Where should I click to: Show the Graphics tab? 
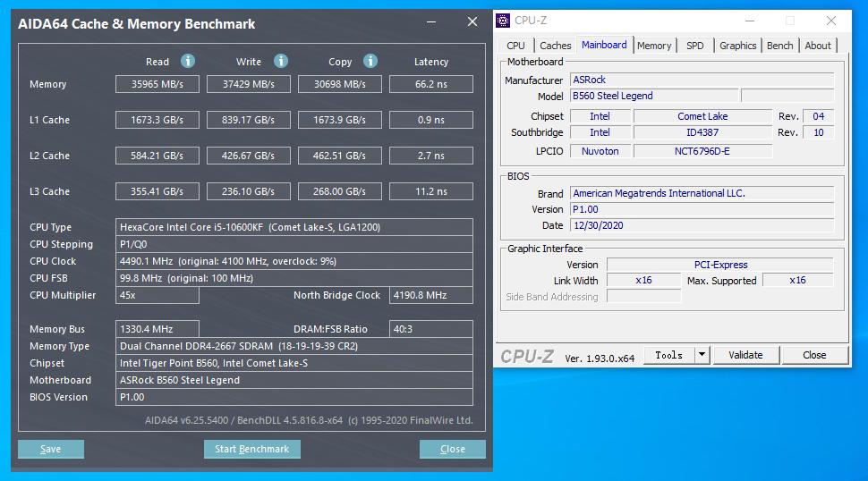point(737,46)
